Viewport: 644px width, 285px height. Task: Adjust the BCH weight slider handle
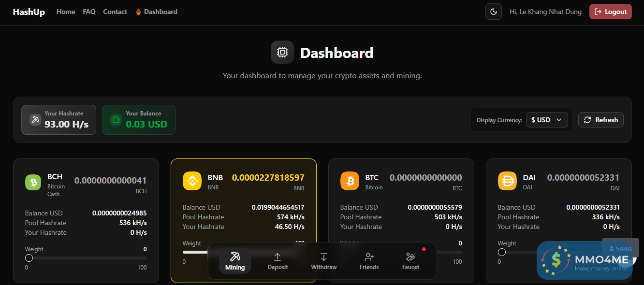pyautogui.click(x=29, y=258)
